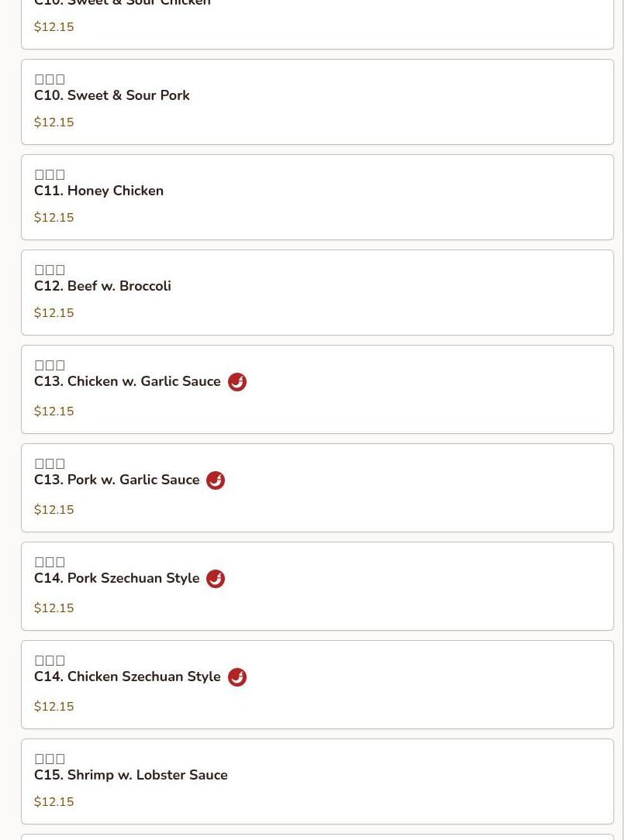The image size is (639, 840).
Task: Click the price under Beef w. Broccoli
Action: coord(54,313)
